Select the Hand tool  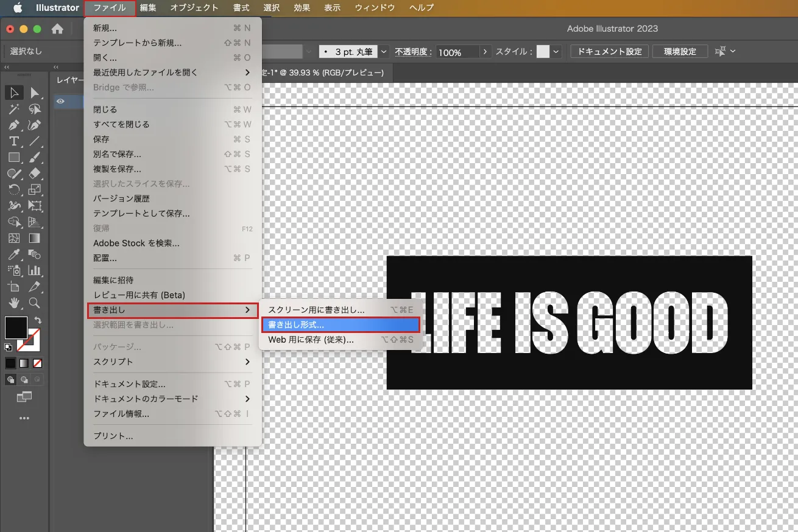[x=14, y=303]
